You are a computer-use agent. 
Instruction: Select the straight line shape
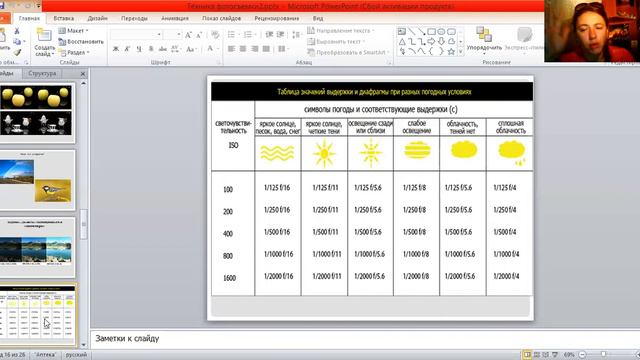pyautogui.click(x=412, y=32)
